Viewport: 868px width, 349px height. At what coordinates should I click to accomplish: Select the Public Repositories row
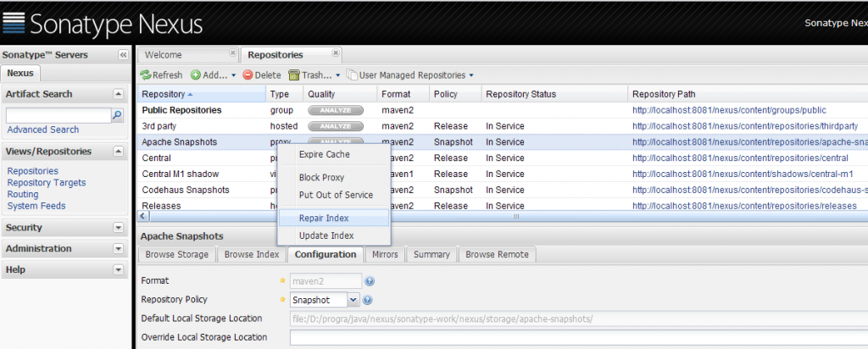502,111
